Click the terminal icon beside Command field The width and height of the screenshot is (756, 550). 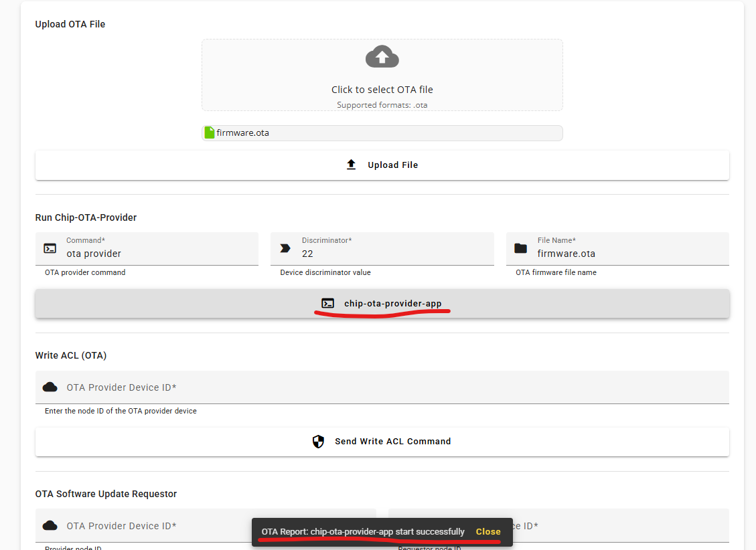(x=50, y=248)
